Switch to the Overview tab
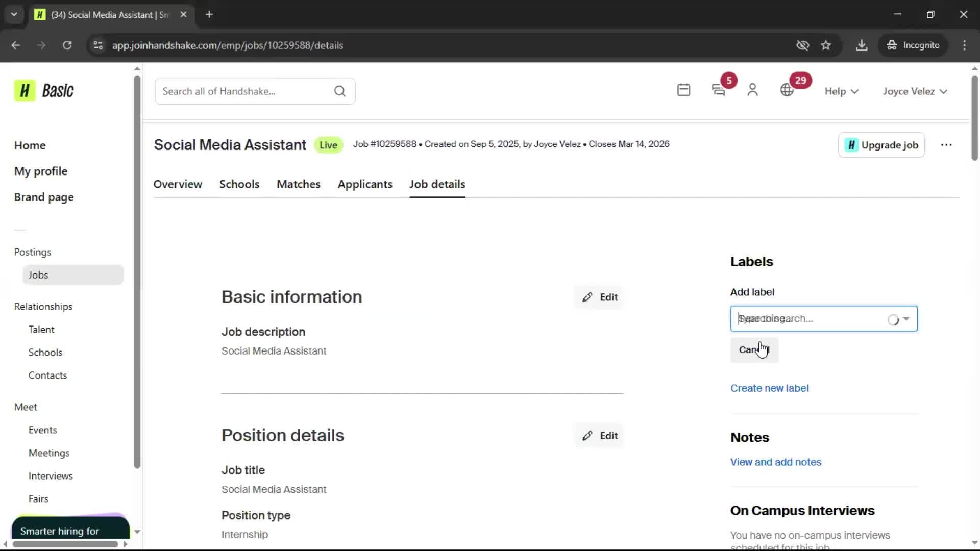 pos(178,184)
